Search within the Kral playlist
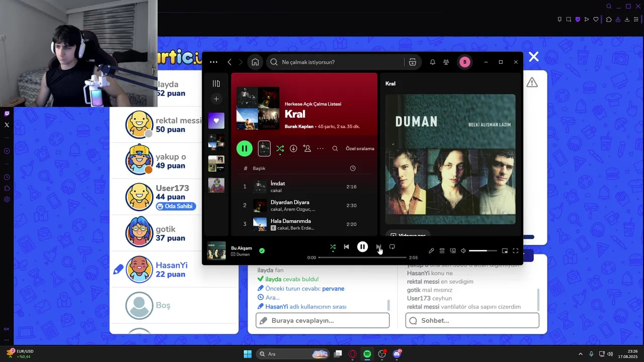 (x=335, y=148)
